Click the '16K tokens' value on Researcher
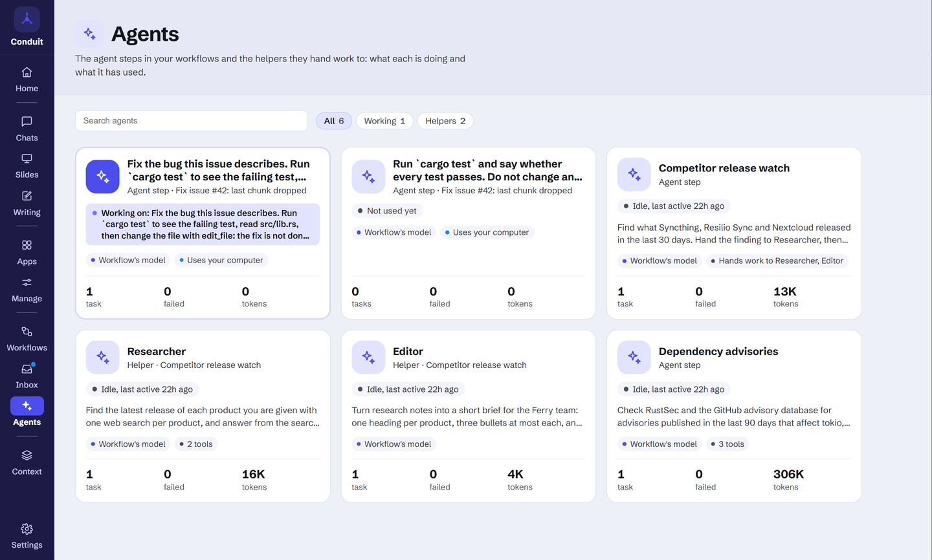The width and height of the screenshot is (932, 560). click(254, 479)
